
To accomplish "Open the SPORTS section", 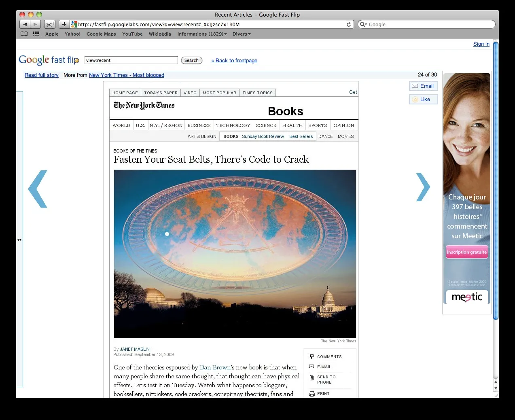I will 318,125.
